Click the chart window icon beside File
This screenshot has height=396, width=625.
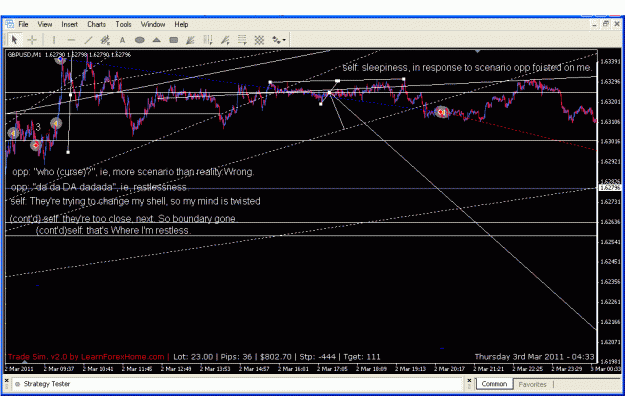[10, 24]
